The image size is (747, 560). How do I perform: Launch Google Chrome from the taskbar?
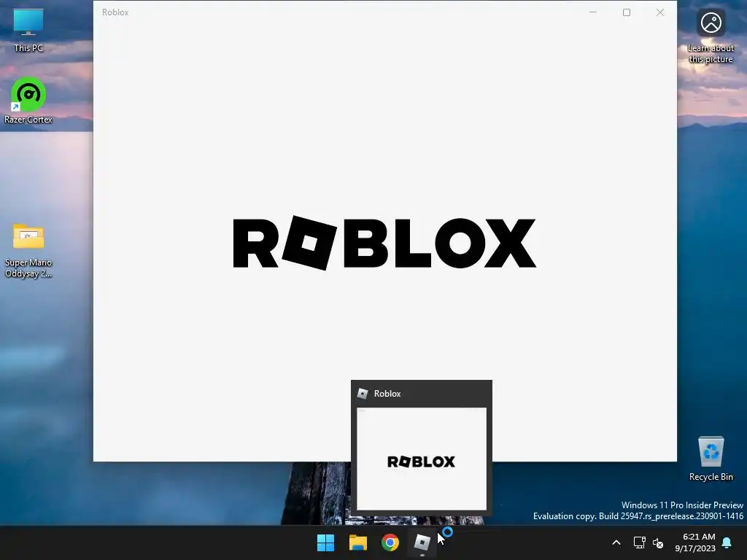390,542
